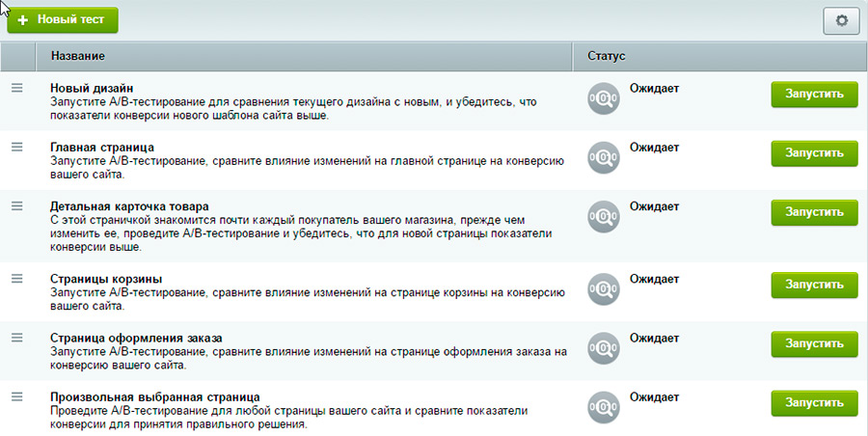Launch the Страницы корзины test
Viewport: 868px width, 436px height.
814,285
